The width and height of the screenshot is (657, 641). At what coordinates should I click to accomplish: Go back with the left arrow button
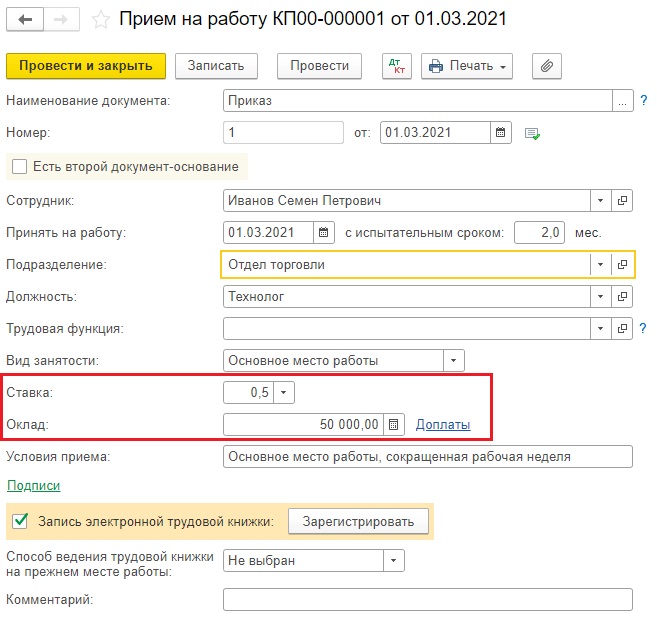pos(25,19)
